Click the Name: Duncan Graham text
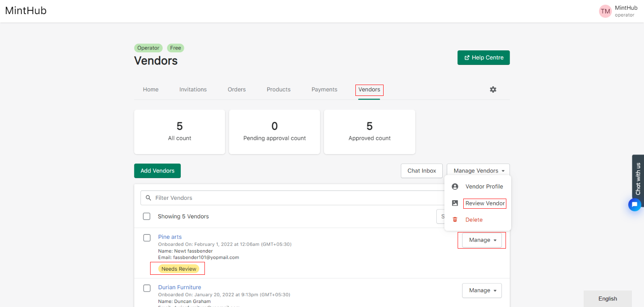Viewport: 644px width, 307px height. click(x=184, y=301)
